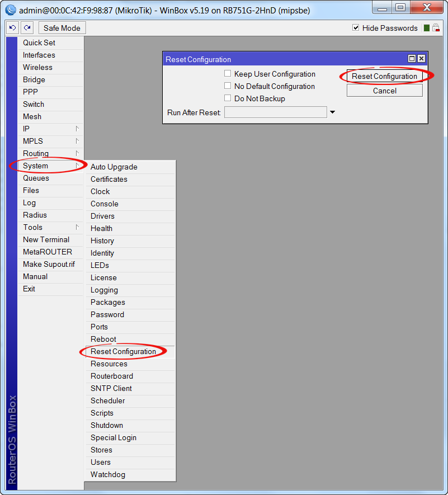Check the No Default Configuration option
448x495 pixels.
pos(228,86)
